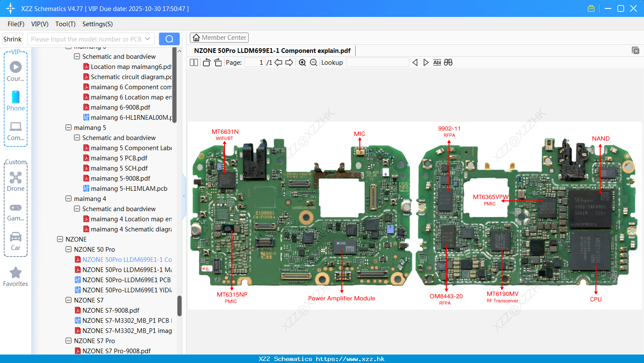Collapse the tree panel via side handle
The width and height of the screenshot is (644, 363).
pos(184,196)
